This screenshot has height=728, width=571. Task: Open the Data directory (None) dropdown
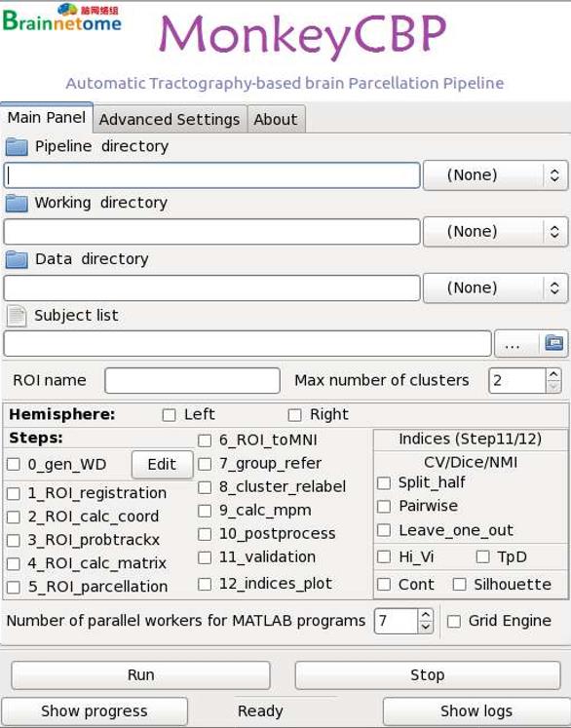(x=495, y=287)
